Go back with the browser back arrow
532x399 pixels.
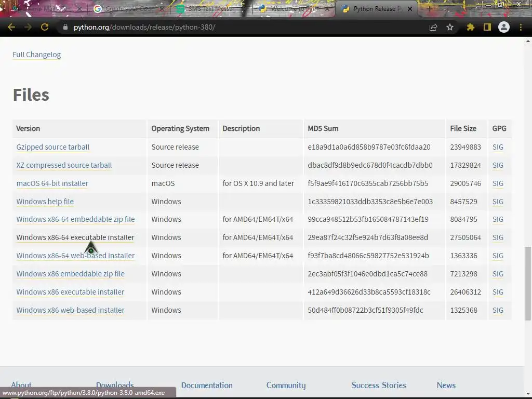11,27
